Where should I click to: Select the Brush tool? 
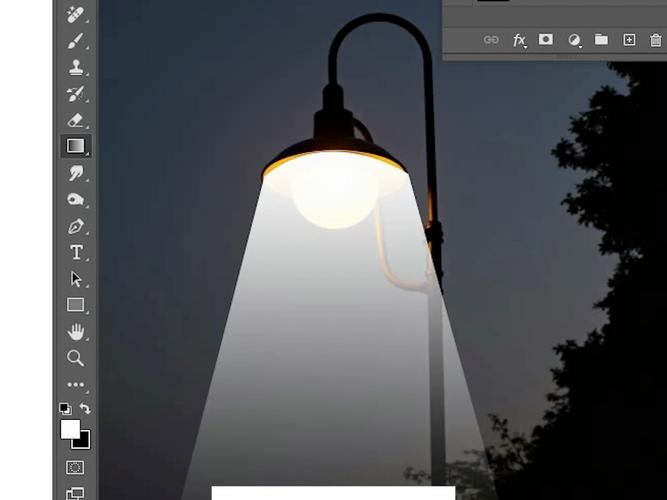[75, 41]
